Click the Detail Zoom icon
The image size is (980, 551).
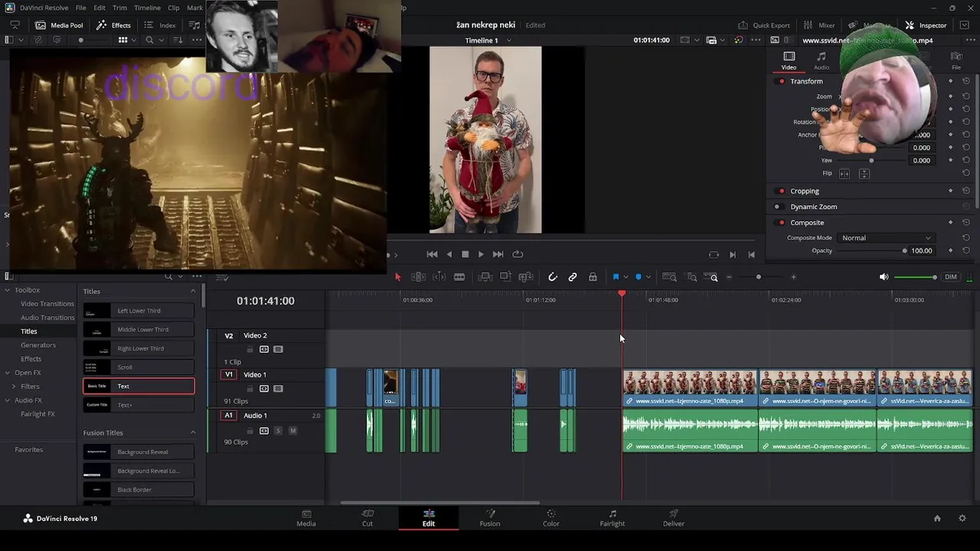click(691, 277)
